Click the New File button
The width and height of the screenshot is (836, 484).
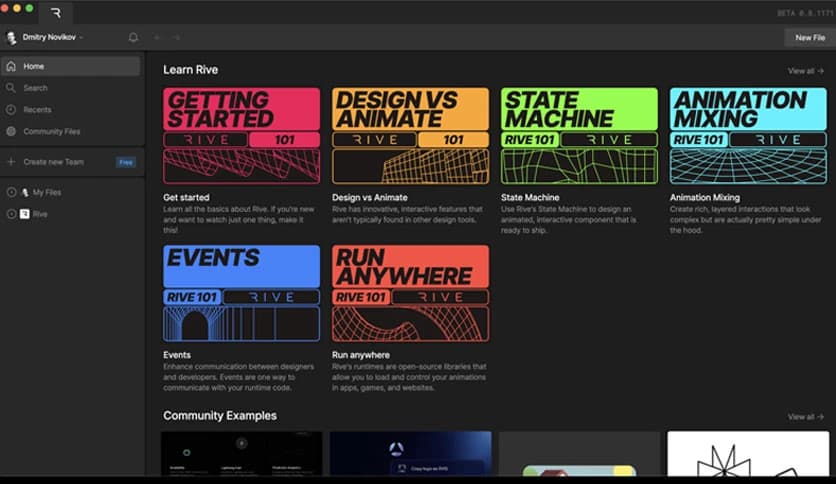810,37
